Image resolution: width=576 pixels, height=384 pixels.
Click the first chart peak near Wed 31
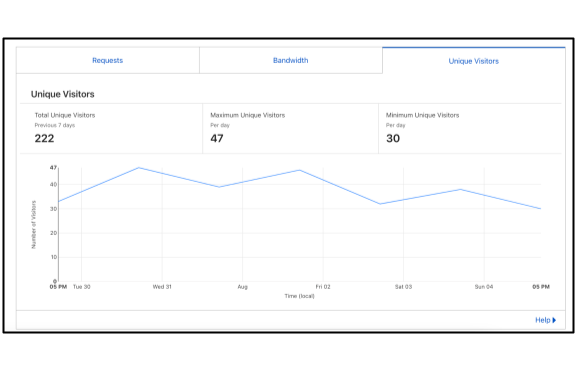[139, 168]
